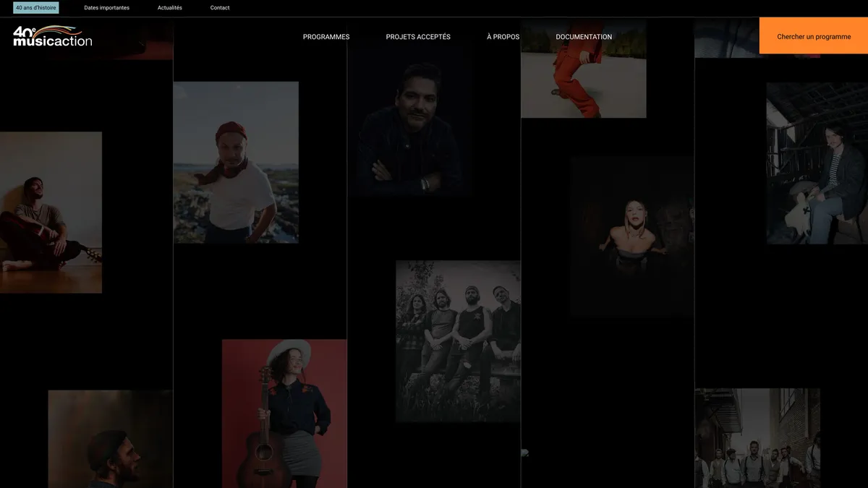Open the PROGRAMMES menu
The width and height of the screenshot is (868, 488).
click(x=326, y=37)
